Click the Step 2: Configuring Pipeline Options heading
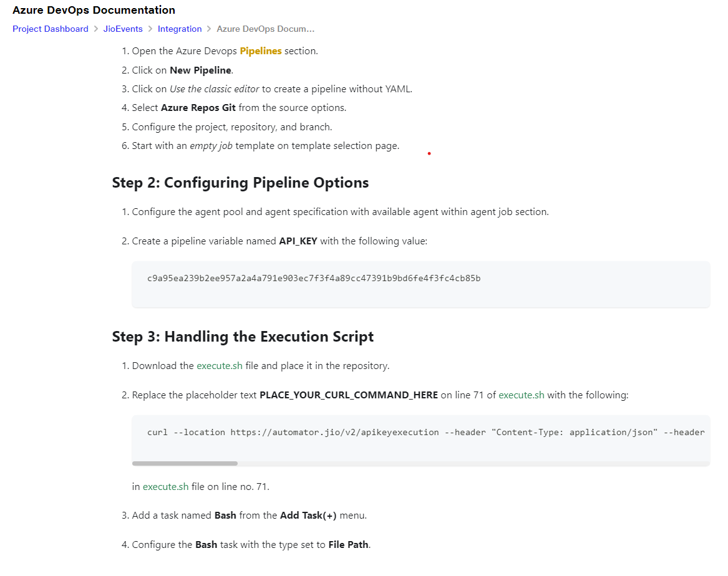 click(x=240, y=183)
